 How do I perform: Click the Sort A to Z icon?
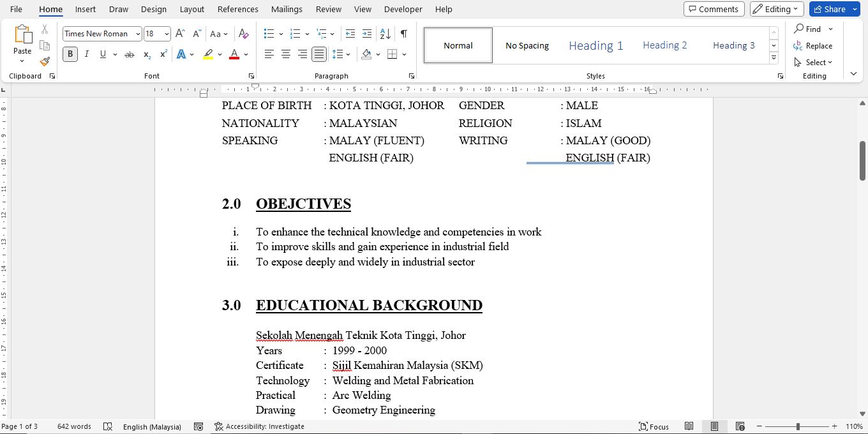pyautogui.click(x=385, y=34)
